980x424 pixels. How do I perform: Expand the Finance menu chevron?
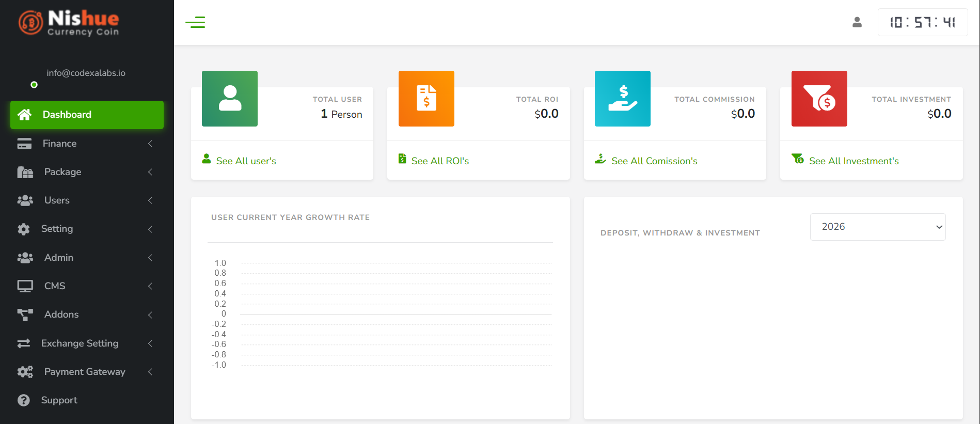150,144
